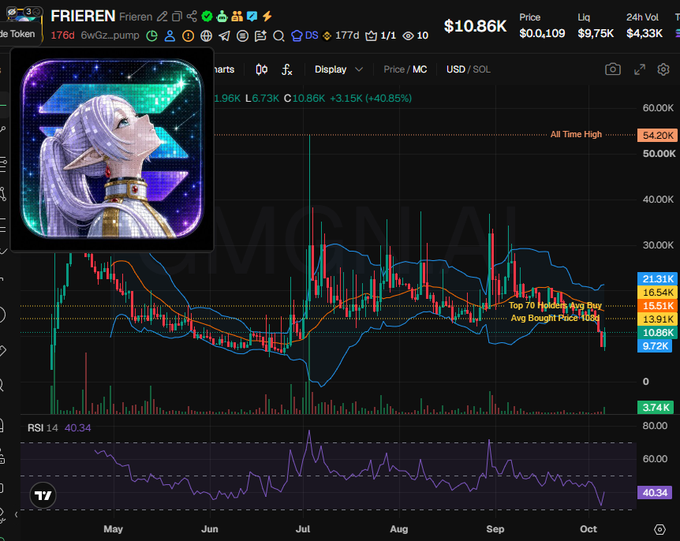Select SOL denomination
This screenshot has height=541, width=680.
tap(481, 69)
